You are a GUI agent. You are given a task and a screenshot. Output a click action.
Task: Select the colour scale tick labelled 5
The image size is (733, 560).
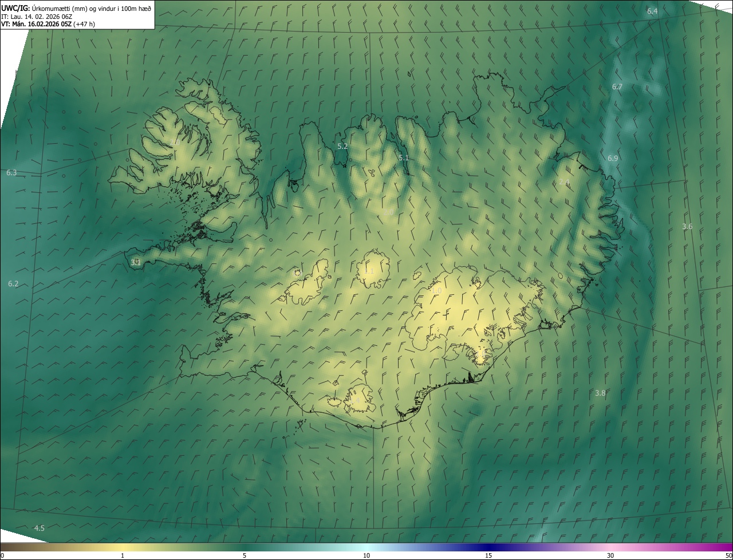click(245, 555)
